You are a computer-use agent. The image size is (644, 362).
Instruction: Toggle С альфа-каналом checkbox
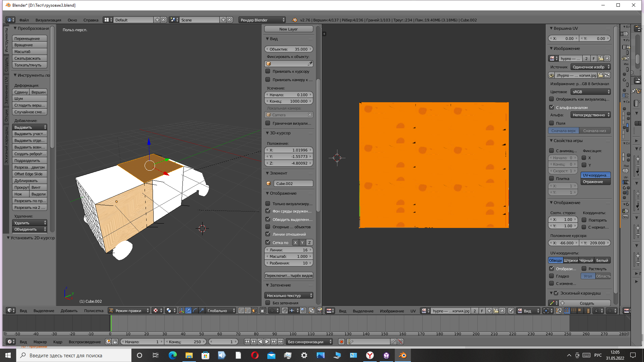click(551, 108)
